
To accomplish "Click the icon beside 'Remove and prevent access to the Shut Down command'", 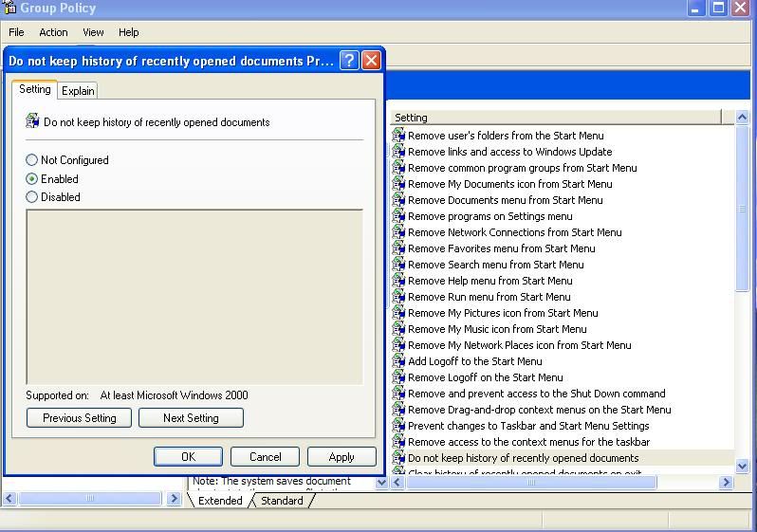I will (398, 393).
